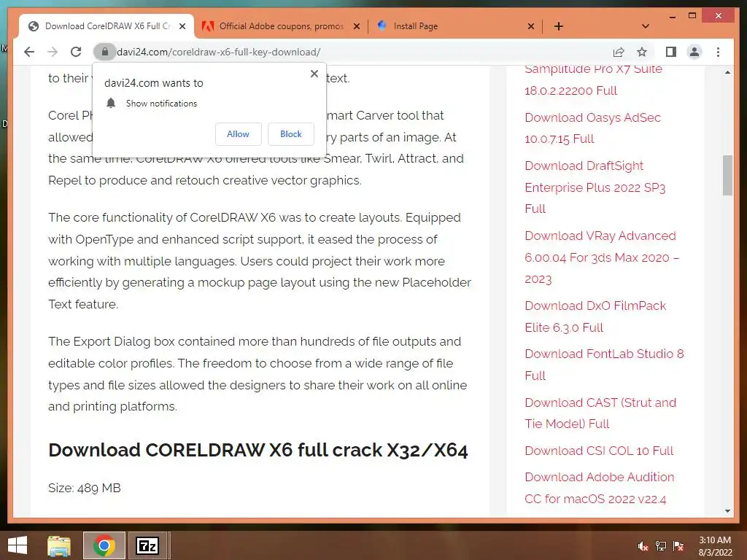Open the Action Center flag tray icon
The width and height of the screenshot is (747, 560).
point(678,546)
